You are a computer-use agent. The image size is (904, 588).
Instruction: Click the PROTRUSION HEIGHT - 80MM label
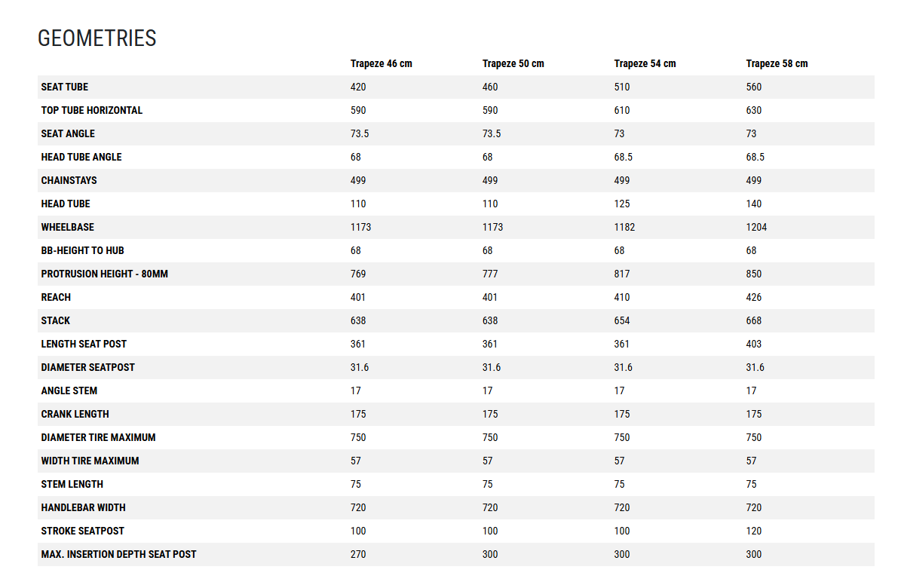click(x=105, y=274)
